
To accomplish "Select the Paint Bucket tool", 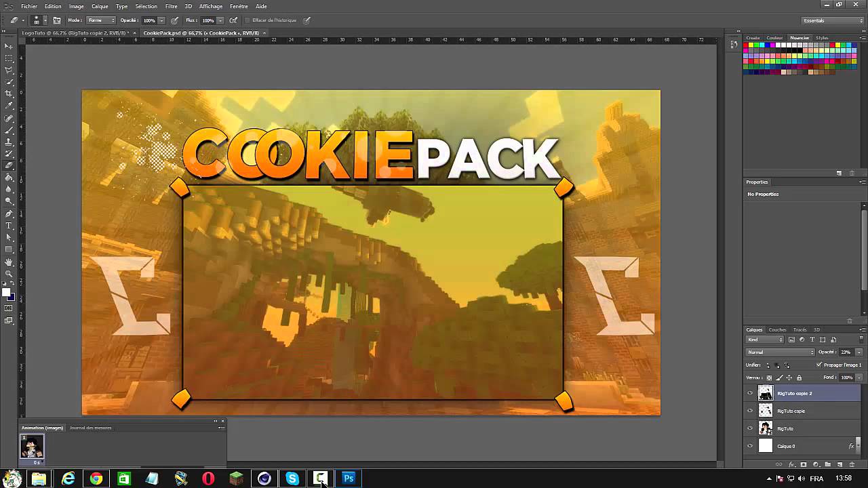I will coord(9,177).
